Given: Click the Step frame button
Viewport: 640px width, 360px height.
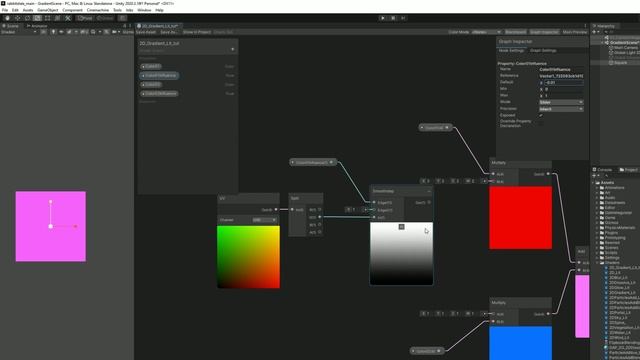Looking at the screenshot, I should [x=403, y=18].
